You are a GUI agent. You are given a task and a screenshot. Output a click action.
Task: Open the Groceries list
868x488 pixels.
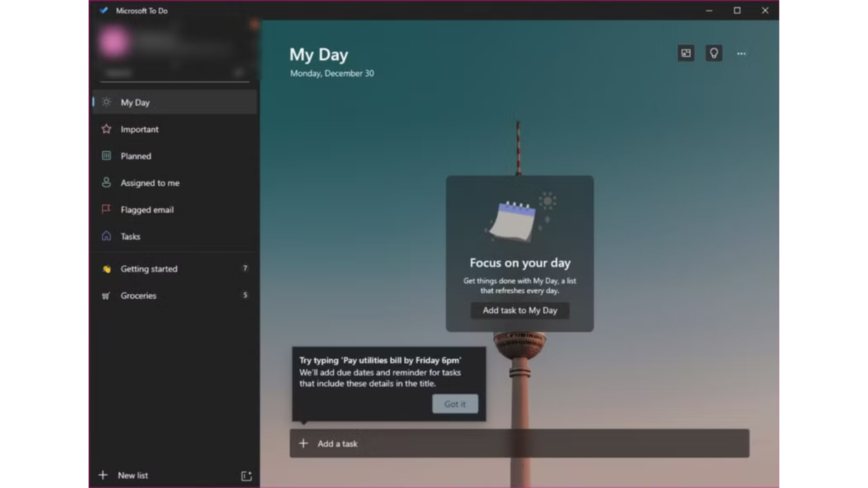[138, 296]
